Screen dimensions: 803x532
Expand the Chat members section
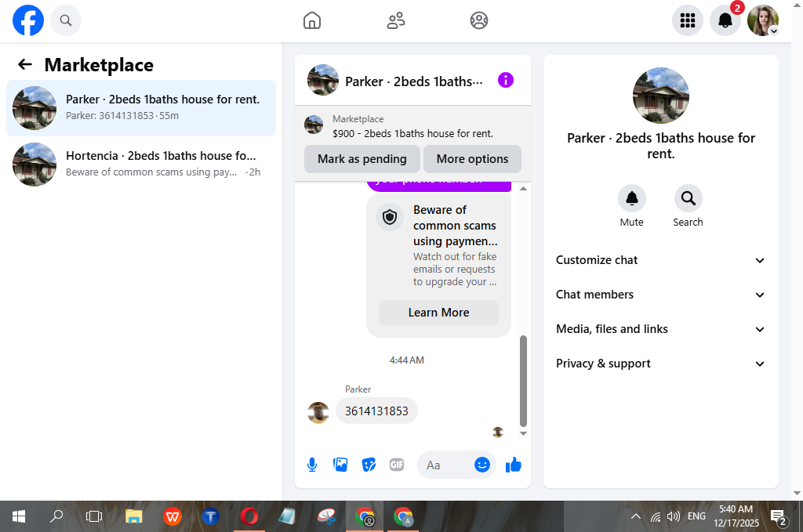coord(660,295)
